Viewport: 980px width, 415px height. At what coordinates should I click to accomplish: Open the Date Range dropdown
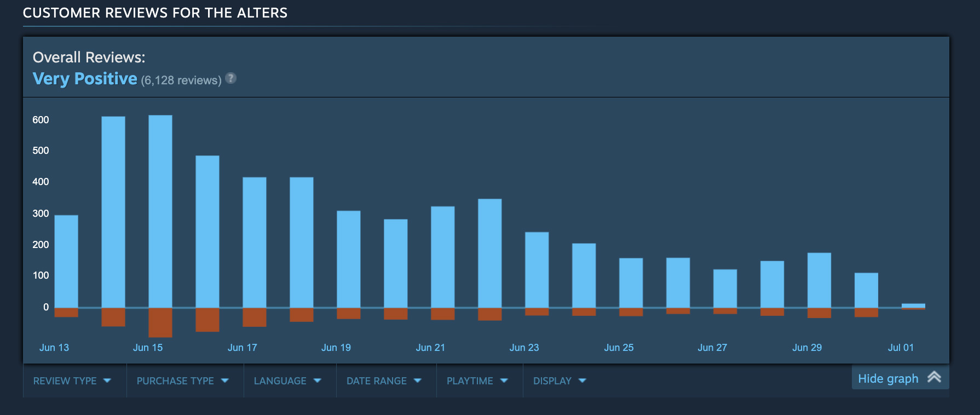pyautogui.click(x=384, y=381)
